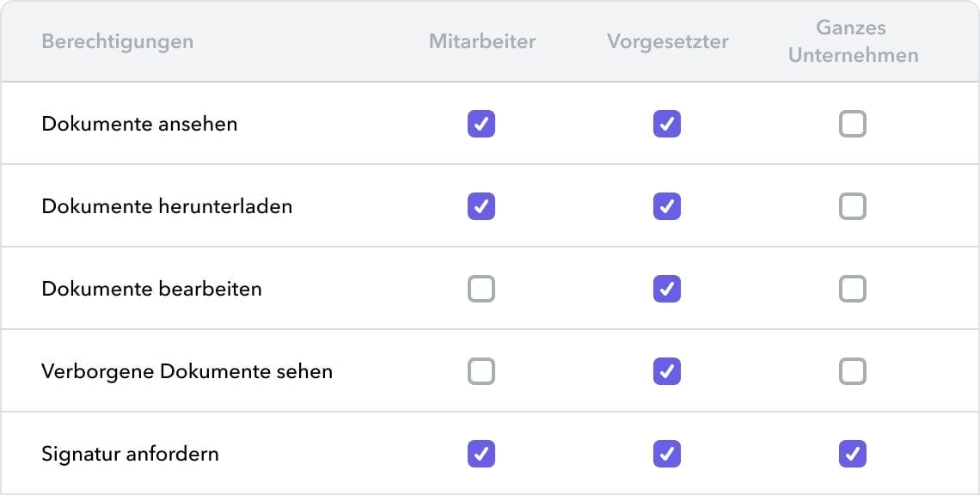Select the Verborgene Dokumente sehen row label
Viewport: 980px width, 495px height.
click(x=187, y=371)
